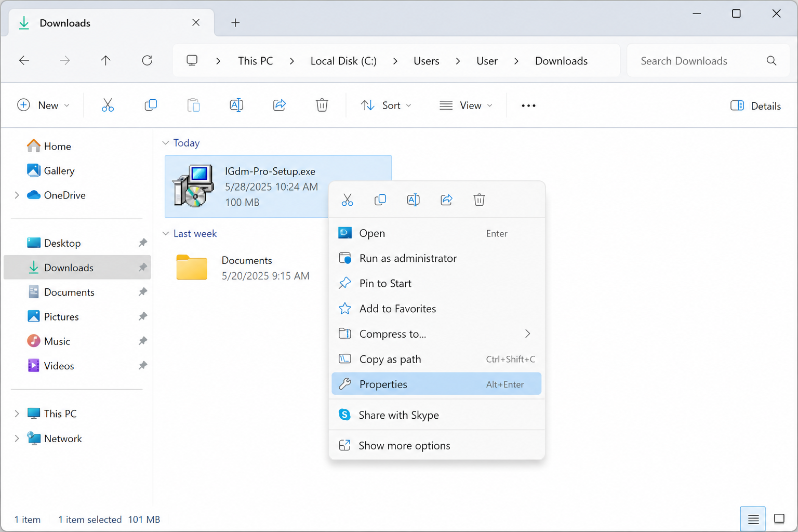Choose Pin to Start

pos(436,283)
